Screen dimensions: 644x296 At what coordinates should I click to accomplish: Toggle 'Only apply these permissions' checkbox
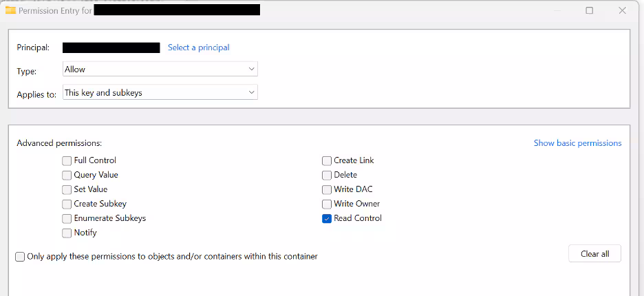20,257
